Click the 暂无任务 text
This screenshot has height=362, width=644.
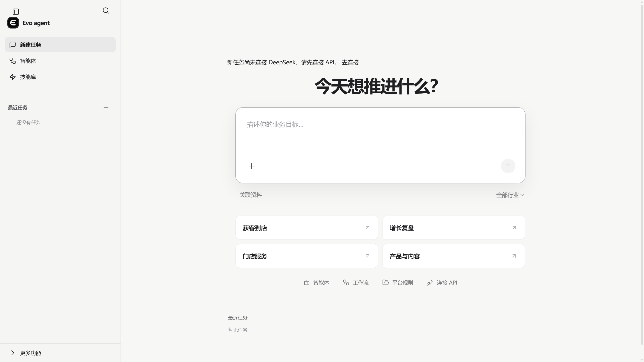(x=238, y=330)
